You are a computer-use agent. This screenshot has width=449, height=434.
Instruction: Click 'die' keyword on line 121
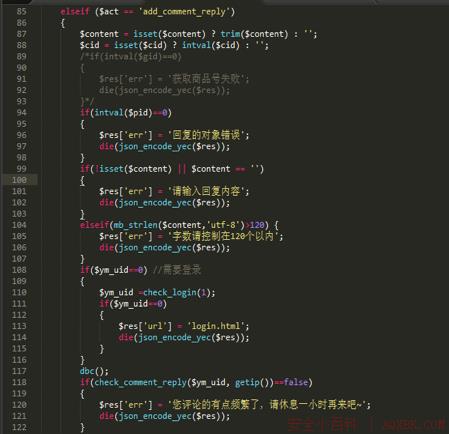click(106, 416)
